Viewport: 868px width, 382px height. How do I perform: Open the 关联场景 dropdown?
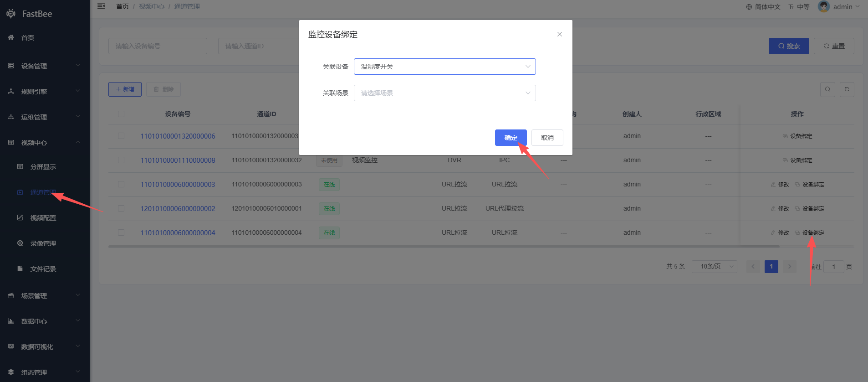(444, 93)
